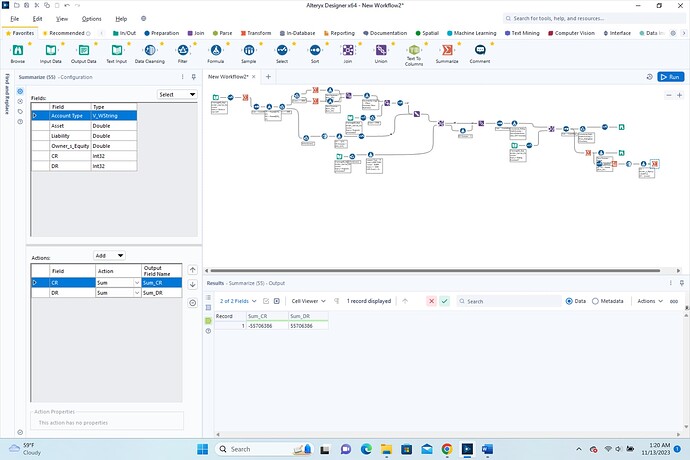Open workflow run history icon beside Run
Screen dimensions: 690x460
(x=650, y=77)
